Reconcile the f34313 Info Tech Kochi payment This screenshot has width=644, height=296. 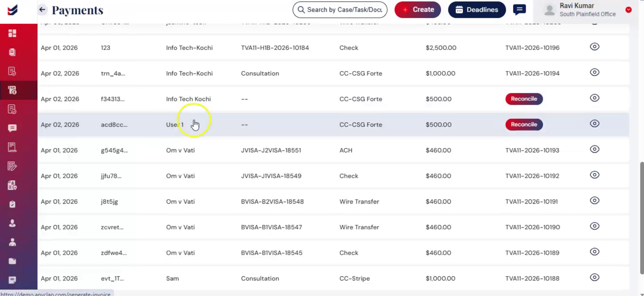pyautogui.click(x=524, y=99)
